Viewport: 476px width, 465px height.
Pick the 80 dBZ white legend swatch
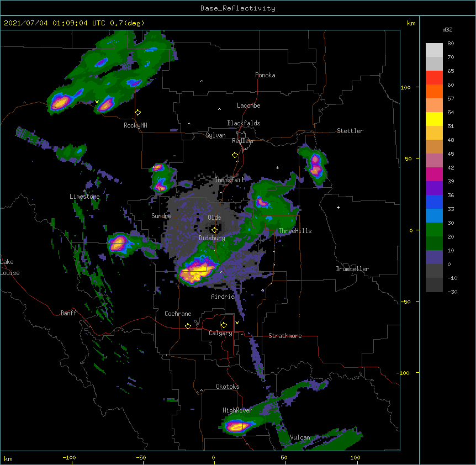[434, 50]
